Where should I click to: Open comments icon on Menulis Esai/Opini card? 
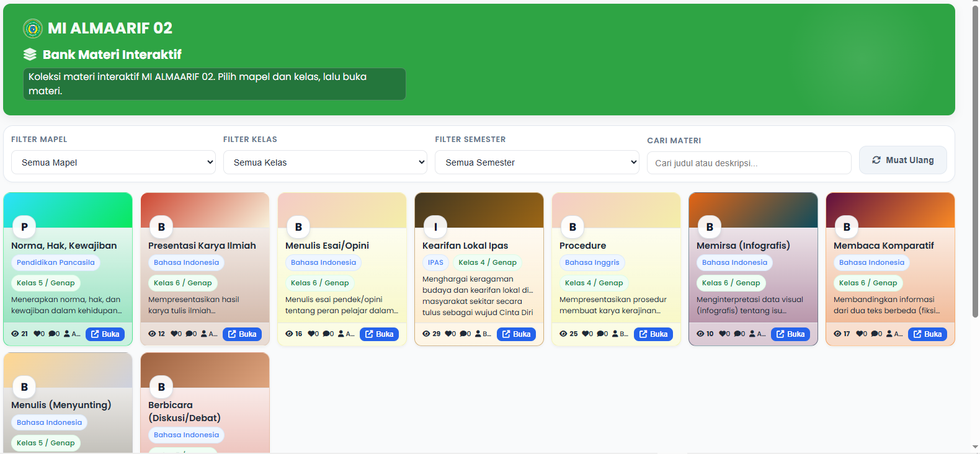tap(326, 334)
